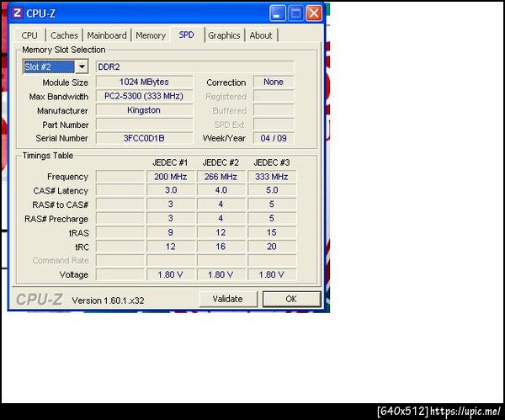Expand the Slot #2 dropdown arrow

tap(82, 66)
